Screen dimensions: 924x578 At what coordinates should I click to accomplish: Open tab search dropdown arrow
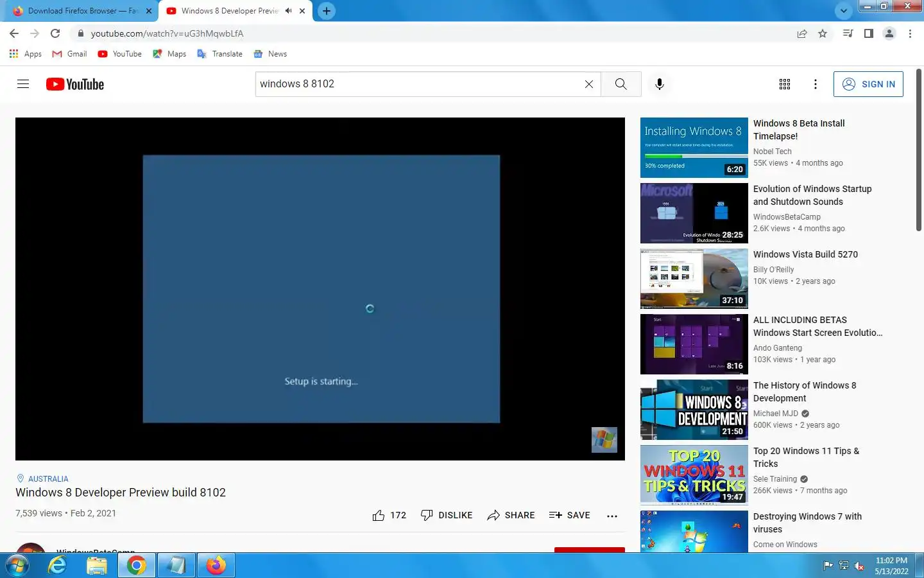(843, 11)
